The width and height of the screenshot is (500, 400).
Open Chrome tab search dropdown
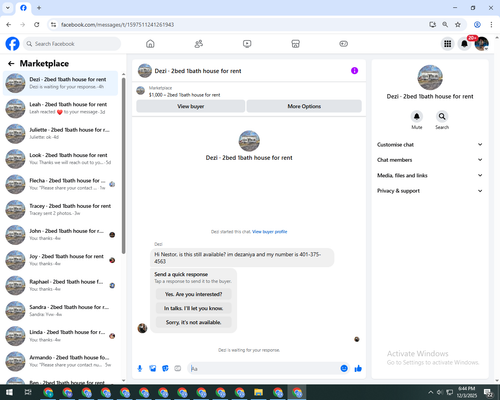8,7
